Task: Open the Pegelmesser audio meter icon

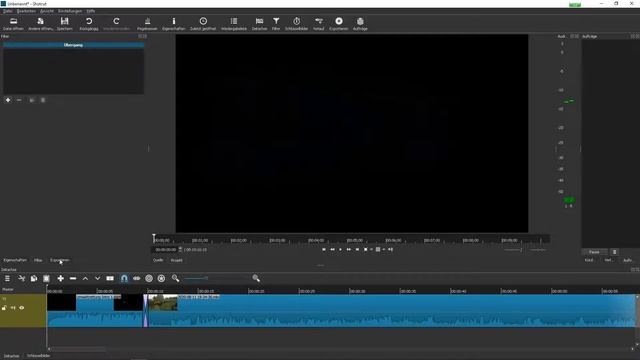Action: click(x=147, y=24)
